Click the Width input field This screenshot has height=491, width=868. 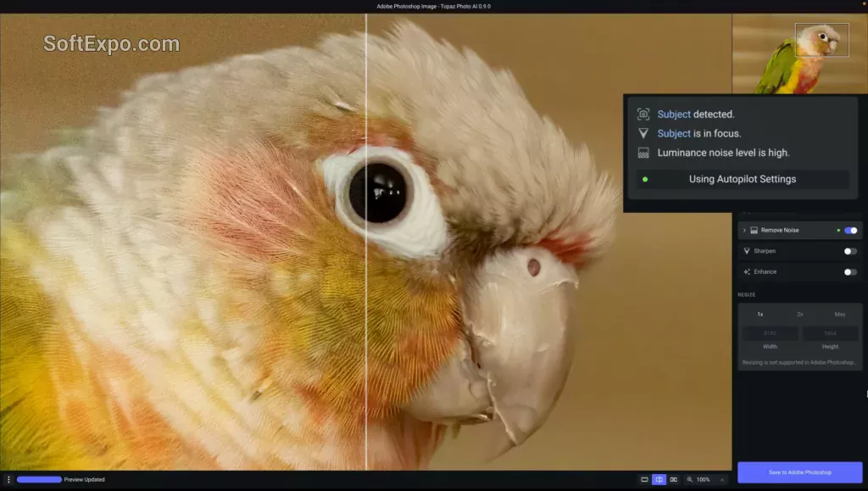tap(770, 334)
